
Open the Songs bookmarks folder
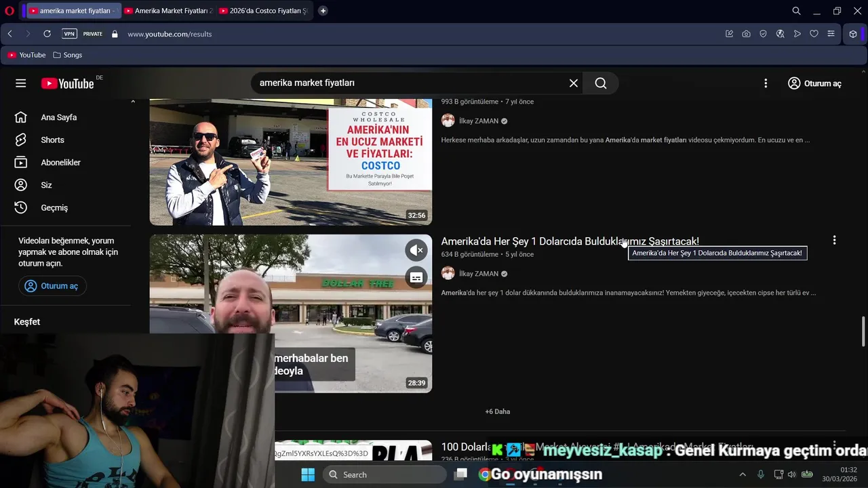(67, 55)
